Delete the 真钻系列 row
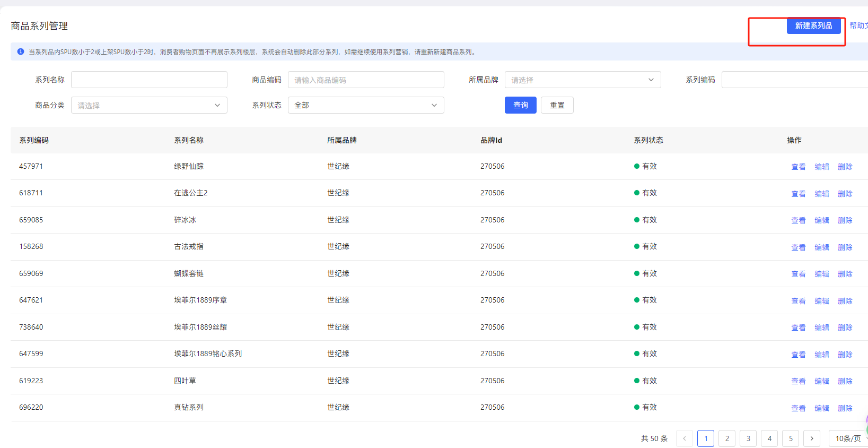Screen dimensions: 868x448 845,408
